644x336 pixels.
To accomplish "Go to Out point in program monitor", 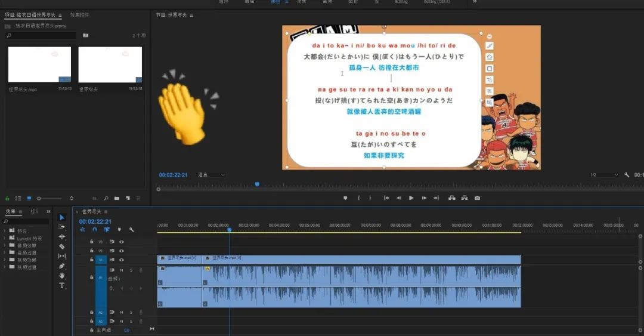I will (x=436, y=198).
